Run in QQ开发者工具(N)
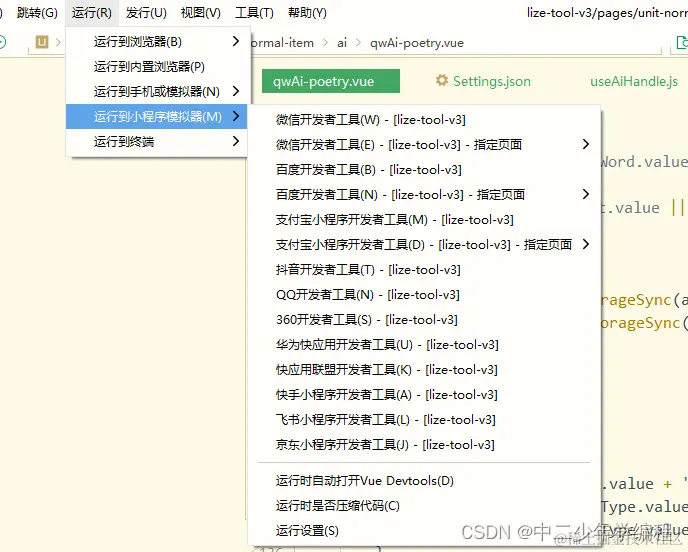This screenshot has width=688, height=552. click(424, 294)
